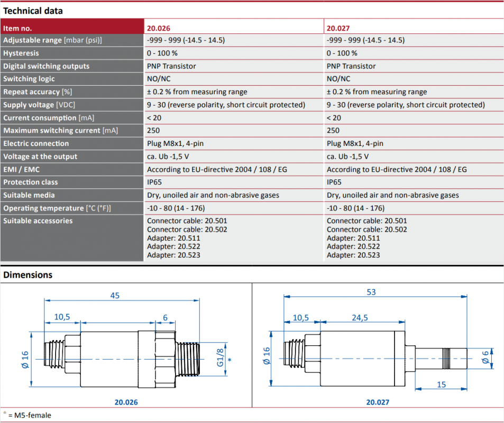The image size is (504, 423).
Task: Click the suitable media value for item 20.026
Action: 213,195
